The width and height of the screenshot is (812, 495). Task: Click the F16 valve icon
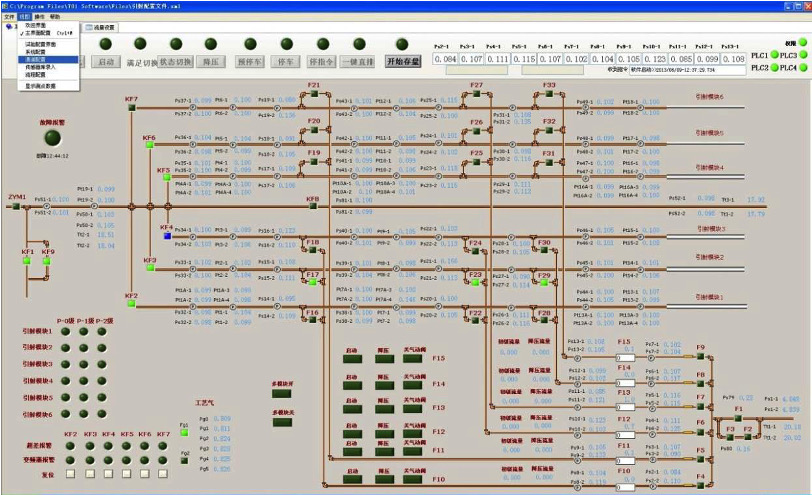[313, 322]
